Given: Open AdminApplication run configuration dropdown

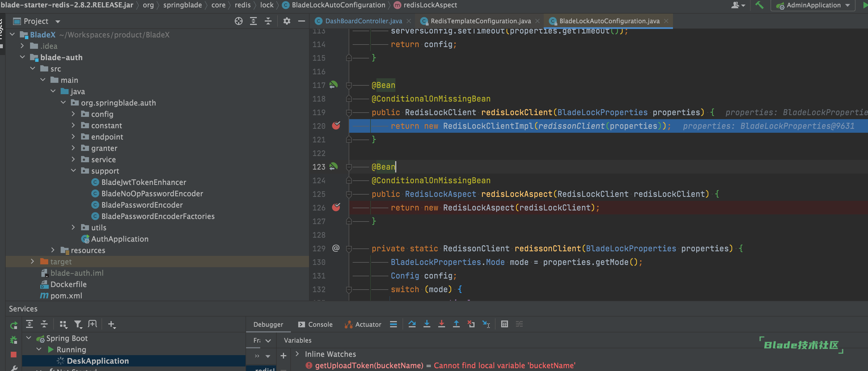Looking at the screenshot, I should [x=813, y=5].
